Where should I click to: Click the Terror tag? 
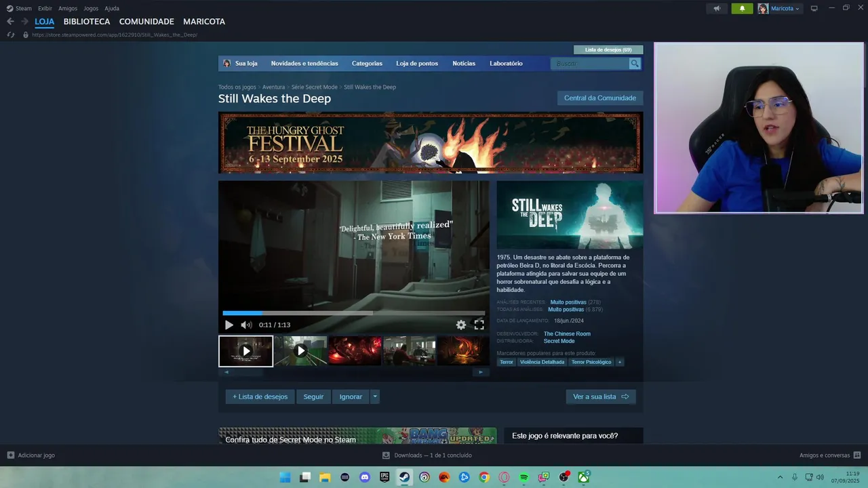[507, 362]
